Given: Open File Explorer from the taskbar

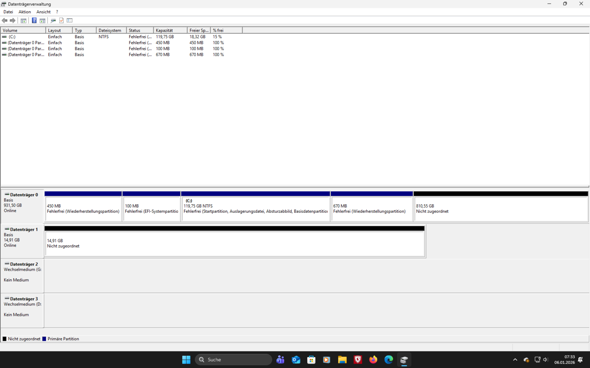Looking at the screenshot, I should pos(342,360).
